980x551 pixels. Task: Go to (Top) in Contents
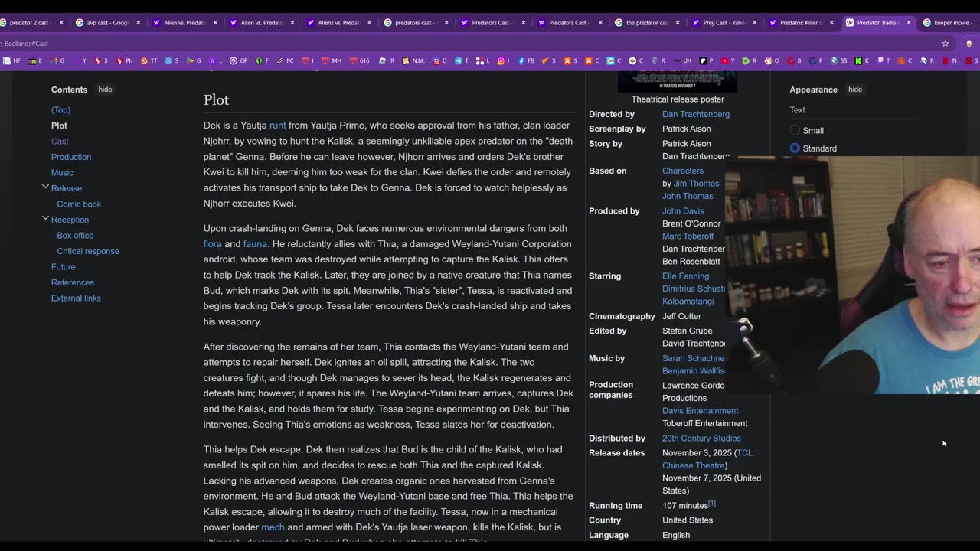pos(60,110)
